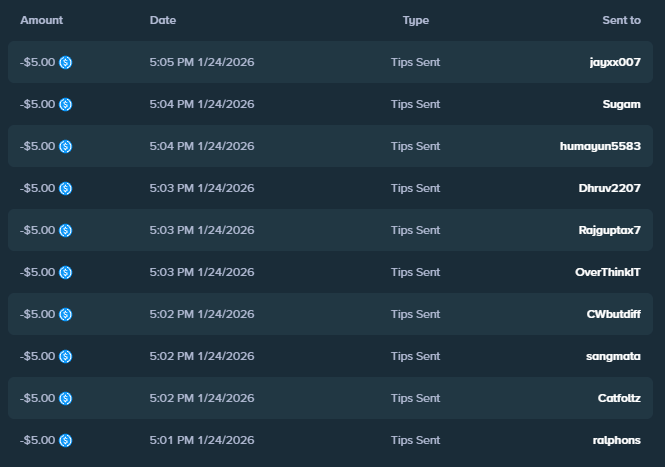Click the coin icon in ralphons row

pyautogui.click(x=65, y=440)
